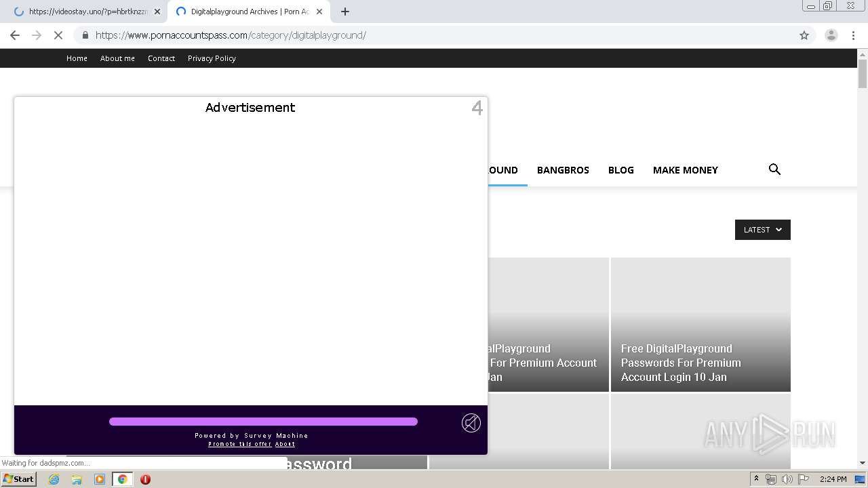This screenshot has height=488, width=868.
Task: Open File Explorer from taskbar
Action: click(77, 479)
